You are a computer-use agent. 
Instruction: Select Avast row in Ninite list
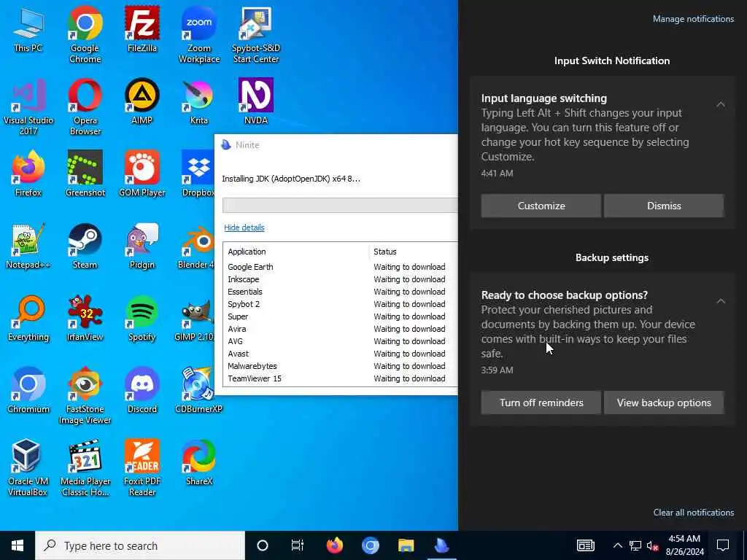coord(340,354)
